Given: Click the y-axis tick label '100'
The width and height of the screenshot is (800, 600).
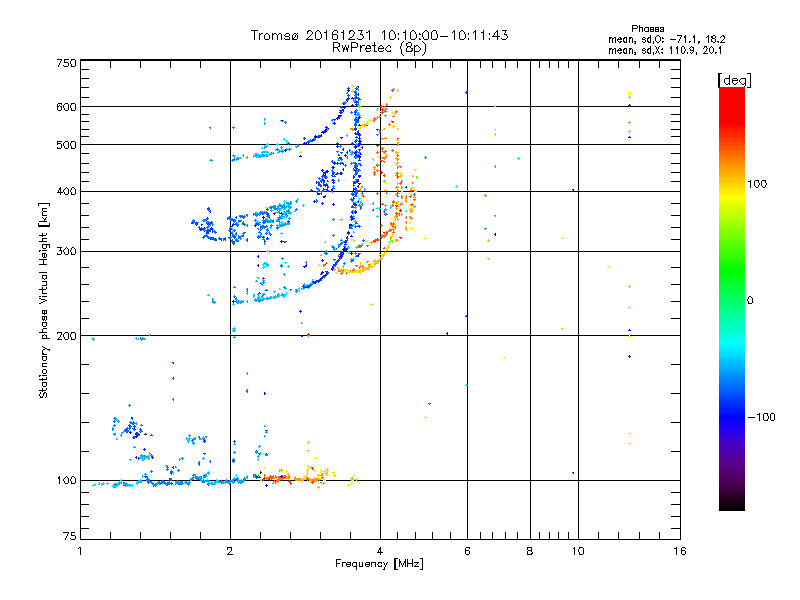Looking at the screenshot, I should (x=67, y=481).
